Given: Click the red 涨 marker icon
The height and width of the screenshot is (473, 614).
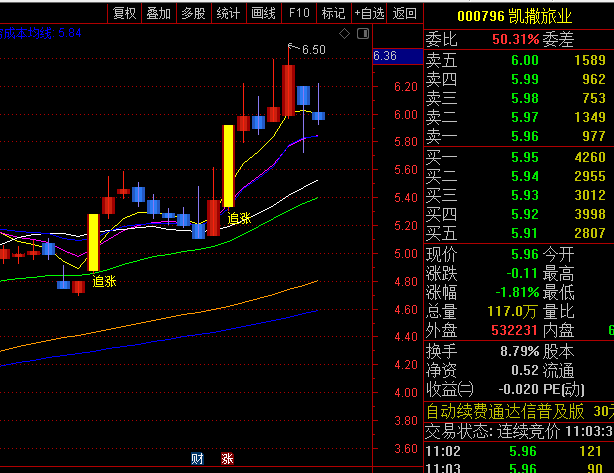Looking at the screenshot, I should pyautogui.click(x=227, y=459).
